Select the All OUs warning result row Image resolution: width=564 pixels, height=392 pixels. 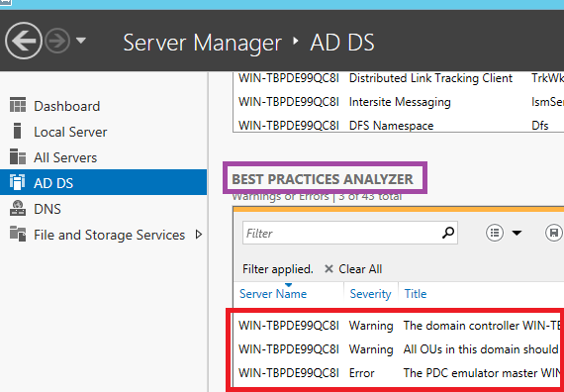pos(398,349)
